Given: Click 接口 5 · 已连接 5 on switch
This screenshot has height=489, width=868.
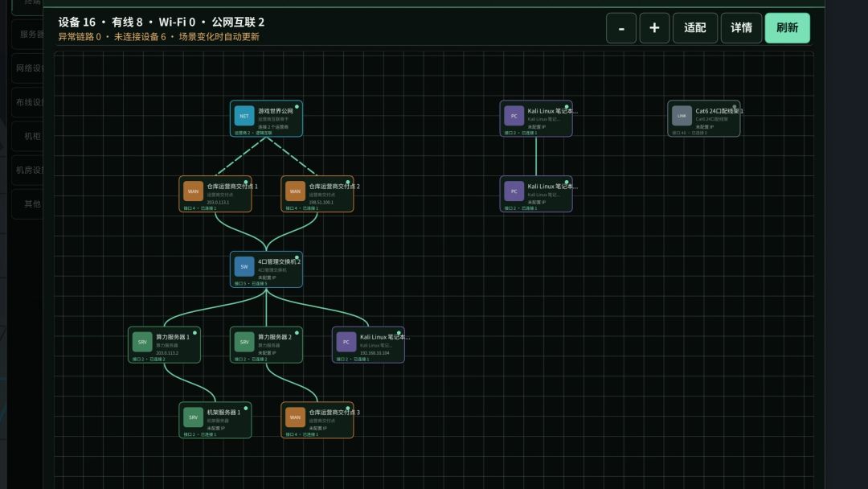Looking at the screenshot, I should pyautogui.click(x=251, y=284).
